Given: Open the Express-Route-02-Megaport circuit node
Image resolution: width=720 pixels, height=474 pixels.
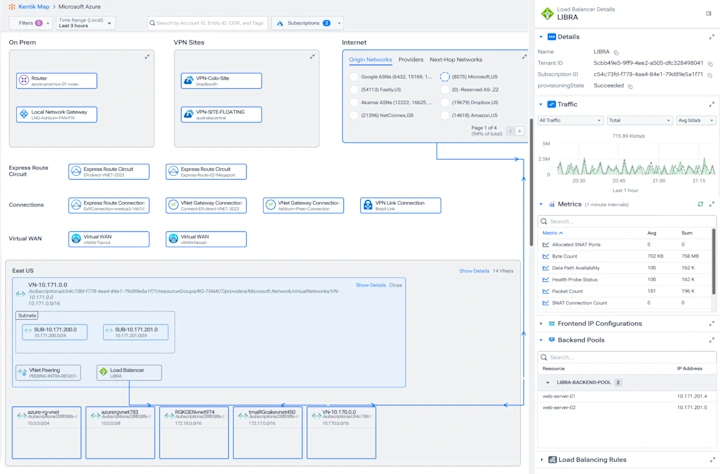Looking at the screenshot, I should (x=206, y=172).
